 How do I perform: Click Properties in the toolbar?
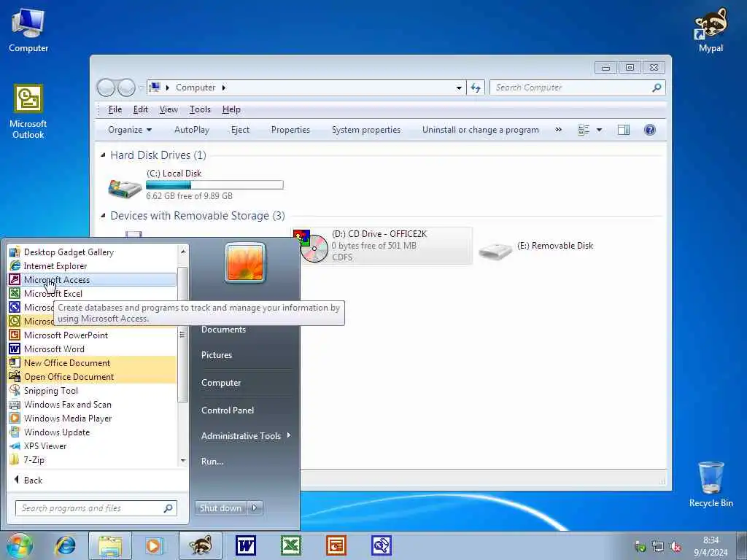pos(290,130)
